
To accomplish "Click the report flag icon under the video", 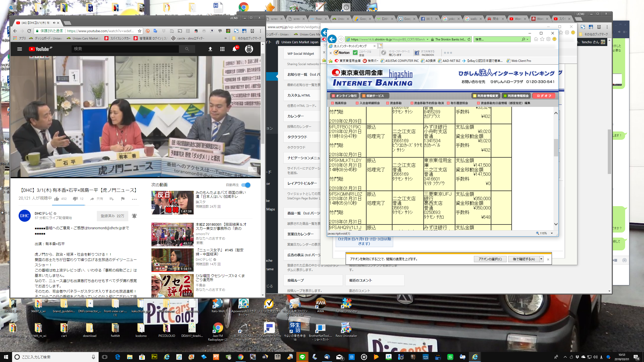I will 123,199.
